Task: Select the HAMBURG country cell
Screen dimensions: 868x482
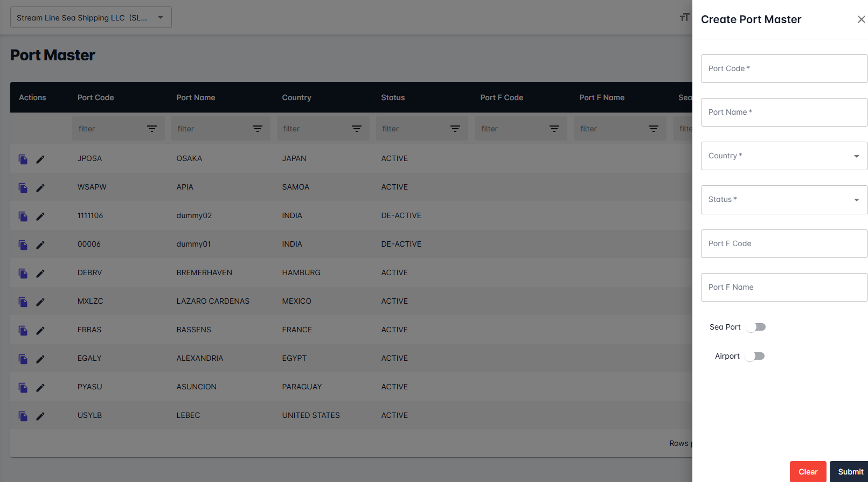Action: pyautogui.click(x=301, y=273)
